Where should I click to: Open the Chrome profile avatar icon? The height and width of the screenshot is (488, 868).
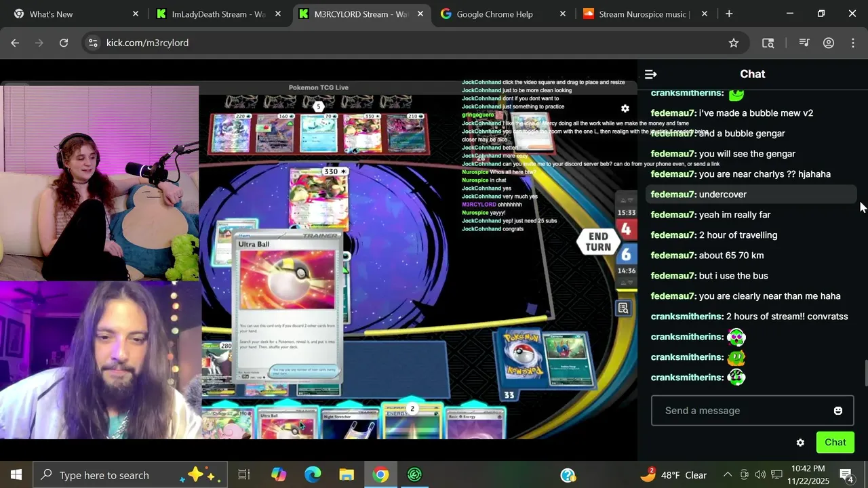click(x=829, y=43)
